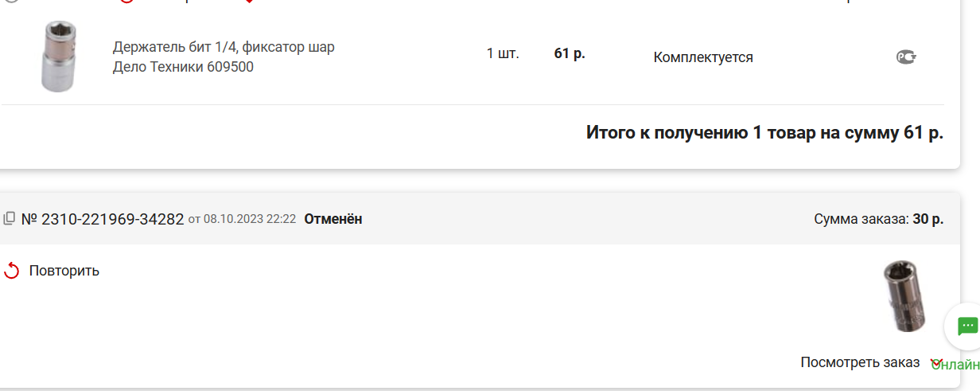This screenshot has width=980, height=391.
Task: Open the socket thumbnail in cancelled order
Action: (904, 296)
